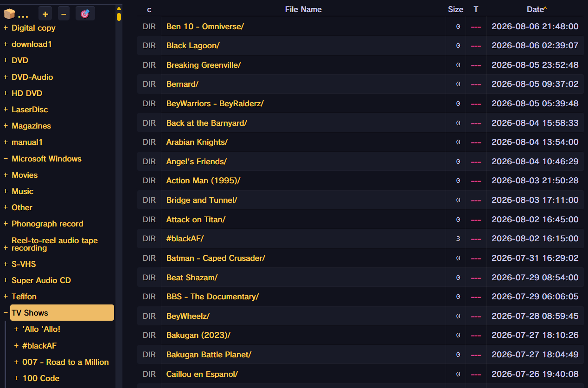
Task: Expand the Movies folder node
Action: pyautogui.click(x=6, y=175)
